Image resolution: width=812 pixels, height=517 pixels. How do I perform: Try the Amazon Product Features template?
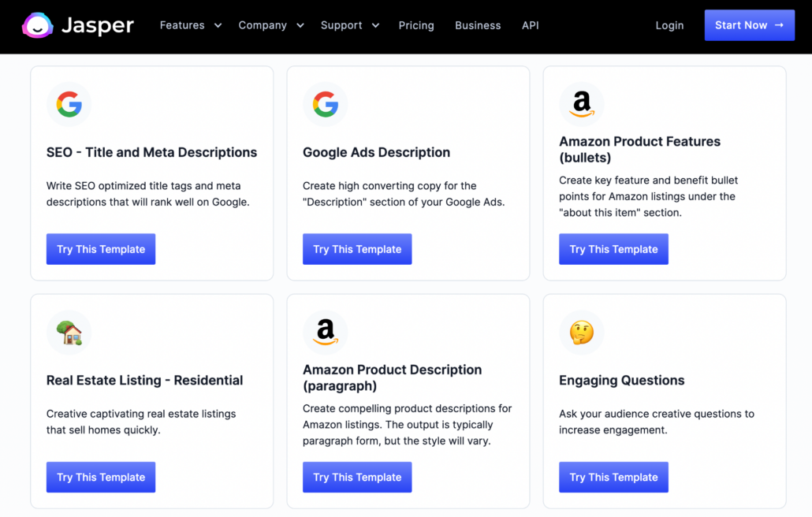[x=613, y=248]
